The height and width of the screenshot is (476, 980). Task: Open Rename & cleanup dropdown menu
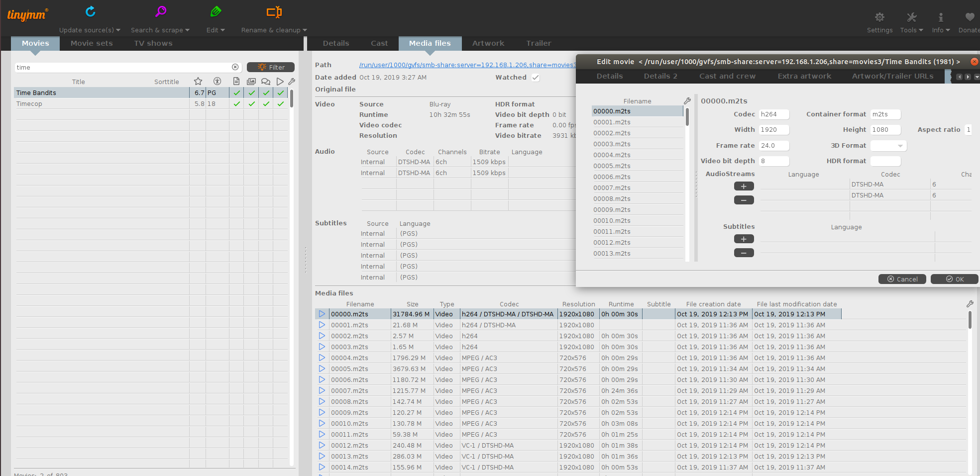(305, 30)
